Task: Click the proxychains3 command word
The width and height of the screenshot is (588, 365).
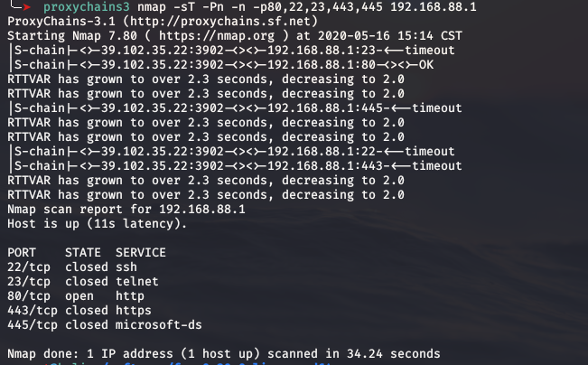Action: click(x=84, y=7)
